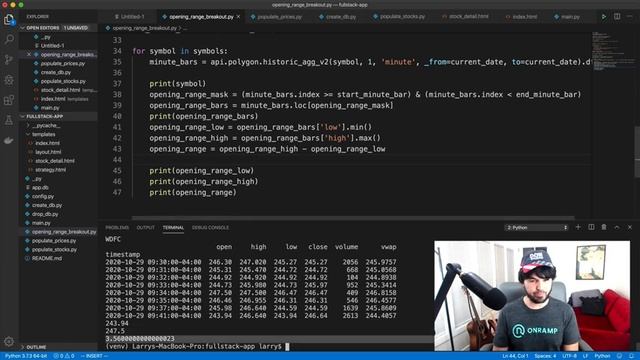Open config.py in the file tree
Screen dimensions: 640x360
point(43,196)
